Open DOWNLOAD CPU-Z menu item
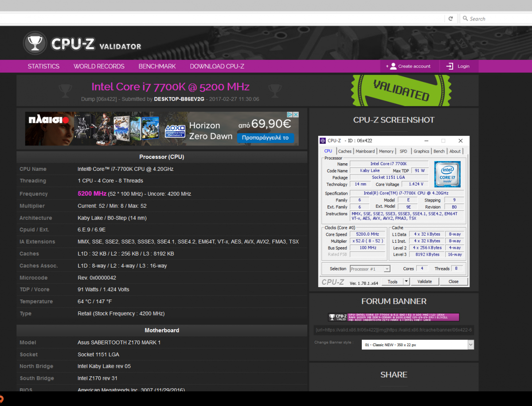Screen dimensions: 532x406 pos(217,66)
